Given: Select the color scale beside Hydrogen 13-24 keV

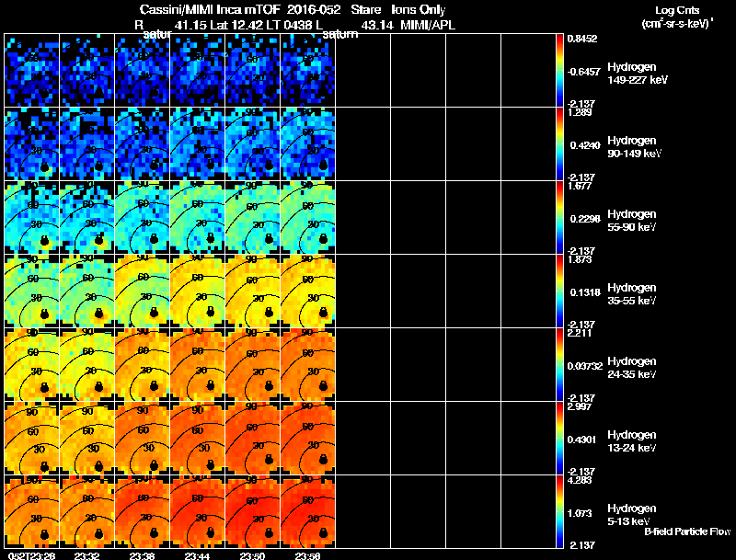Looking at the screenshot, I should [x=559, y=439].
